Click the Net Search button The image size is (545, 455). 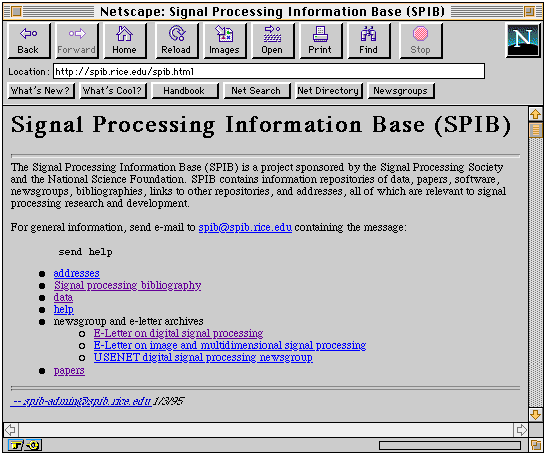pos(257,91)
